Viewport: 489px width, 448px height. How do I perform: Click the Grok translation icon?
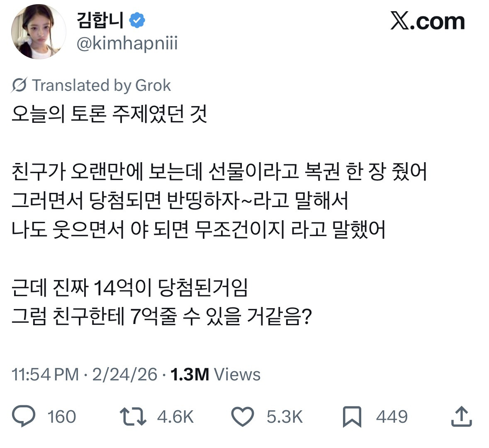19,85
